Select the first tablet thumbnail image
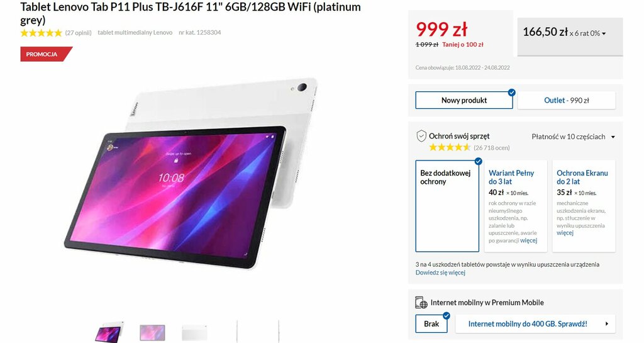This screenshot has height=343, width=644. [109, 332]
